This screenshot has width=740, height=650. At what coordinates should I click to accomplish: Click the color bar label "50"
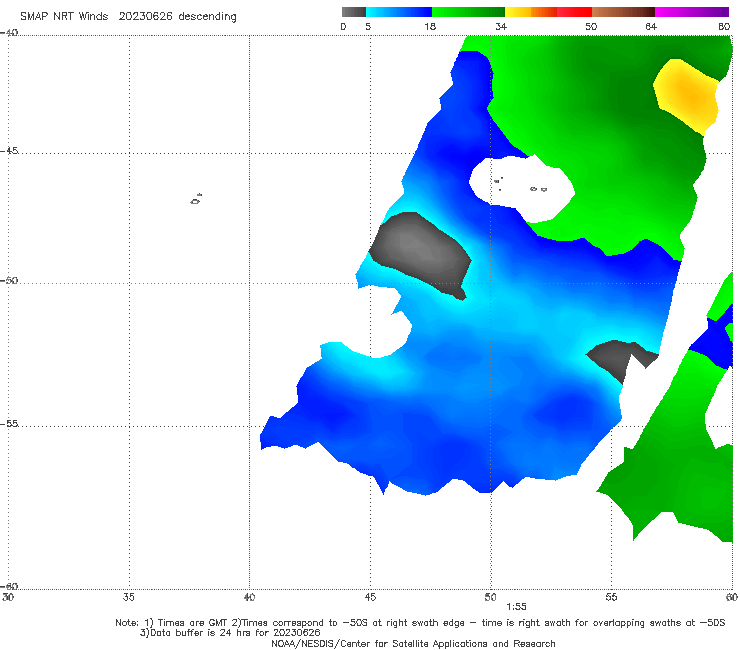[x=591, y=26]
